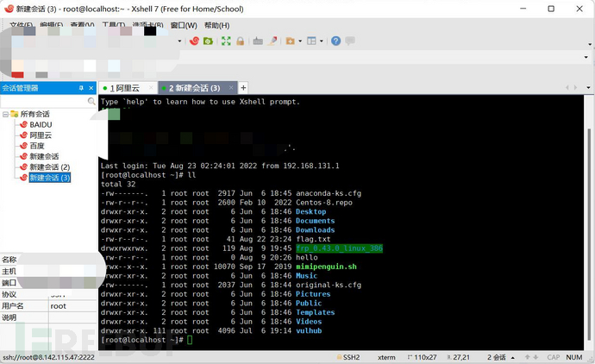The image size is (595, 364).
Task: Toggle full screen with green arrows icon
Action: click(226, 41)
